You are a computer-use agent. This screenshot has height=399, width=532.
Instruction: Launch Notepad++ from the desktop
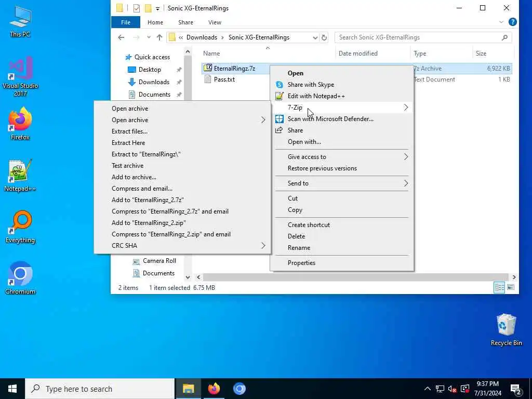(x=20, y=176)
